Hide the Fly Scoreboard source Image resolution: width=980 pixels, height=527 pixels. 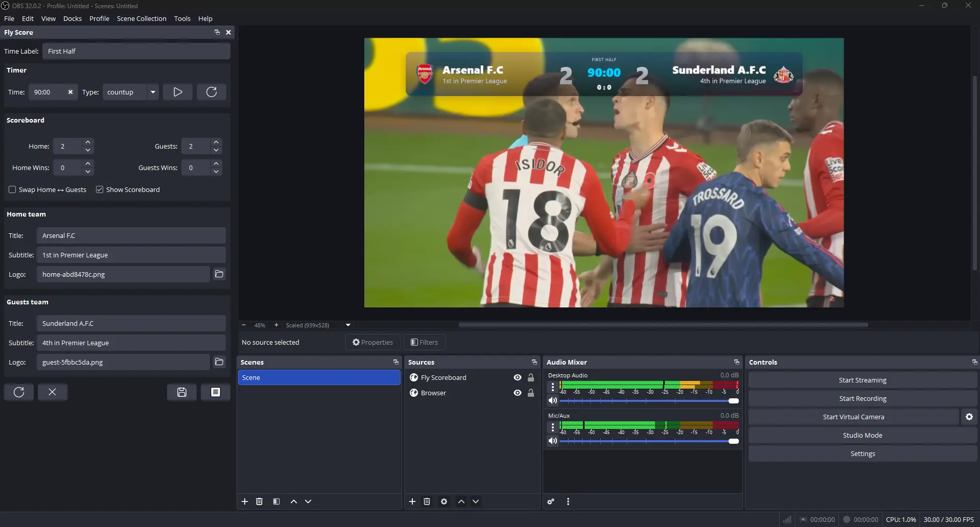point(517,377)
